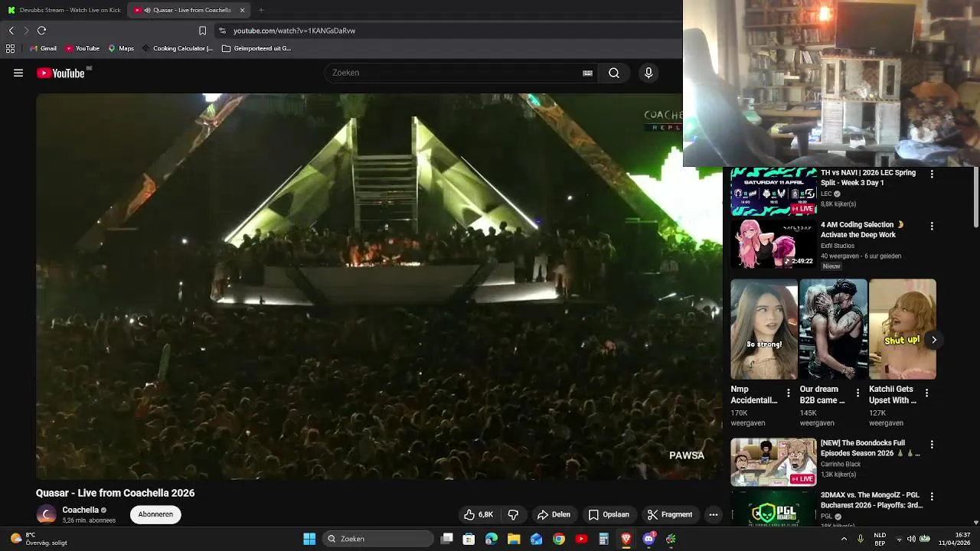This screenshot has height=551, width=980.
Task: Open options for Nmp Accidentally short
Action: (789, 393)
